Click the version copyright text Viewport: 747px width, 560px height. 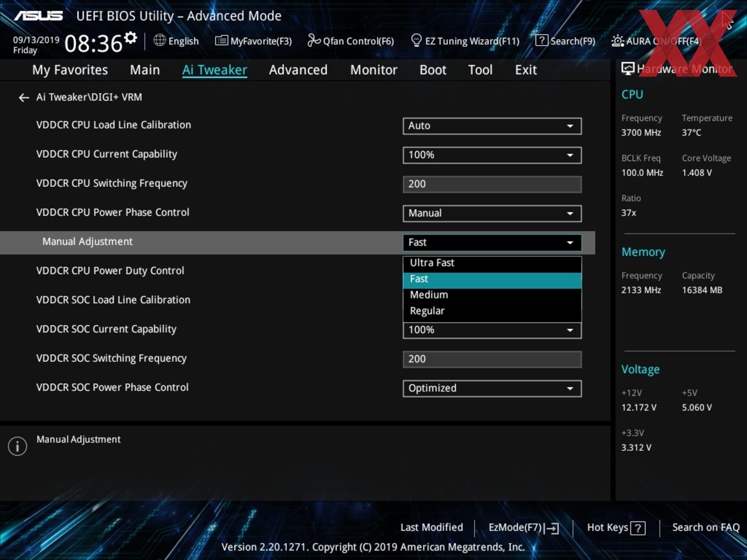(x=373, y=547)
